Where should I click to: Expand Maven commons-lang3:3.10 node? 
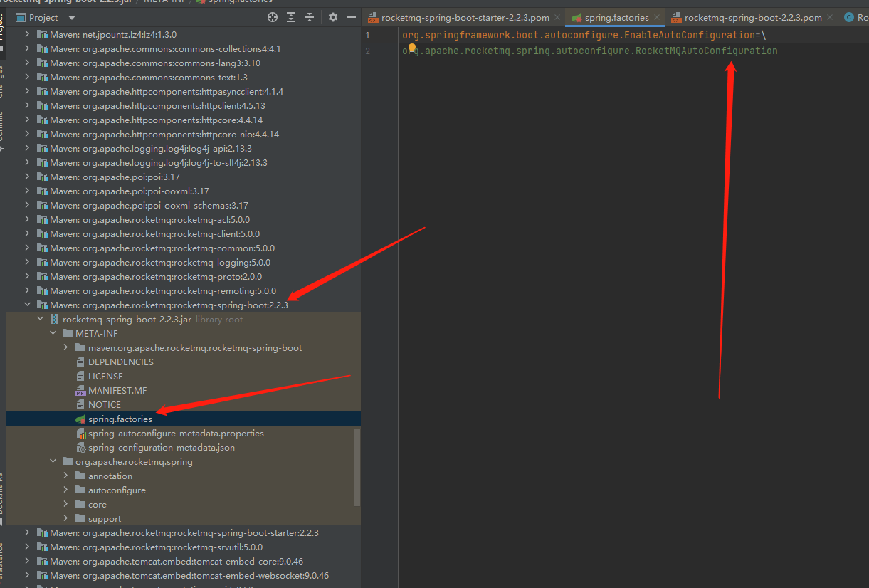27,63
